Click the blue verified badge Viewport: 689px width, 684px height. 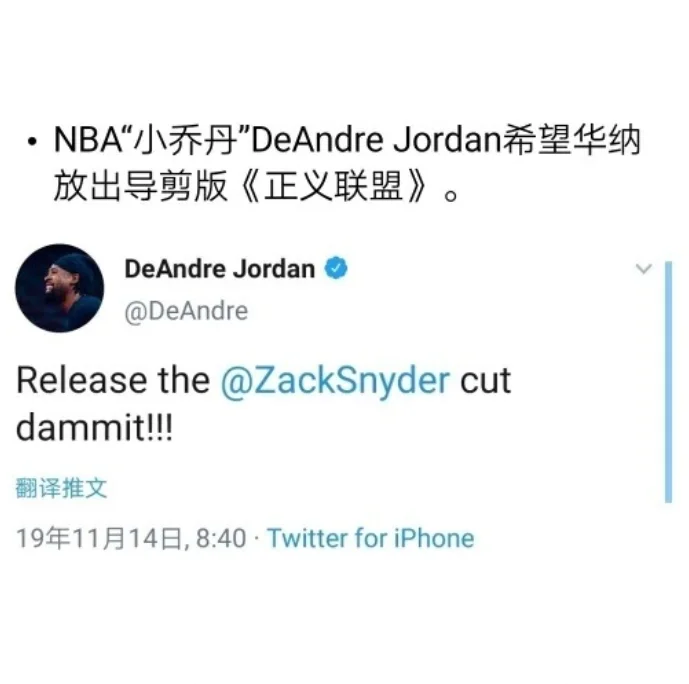[336, 268]
